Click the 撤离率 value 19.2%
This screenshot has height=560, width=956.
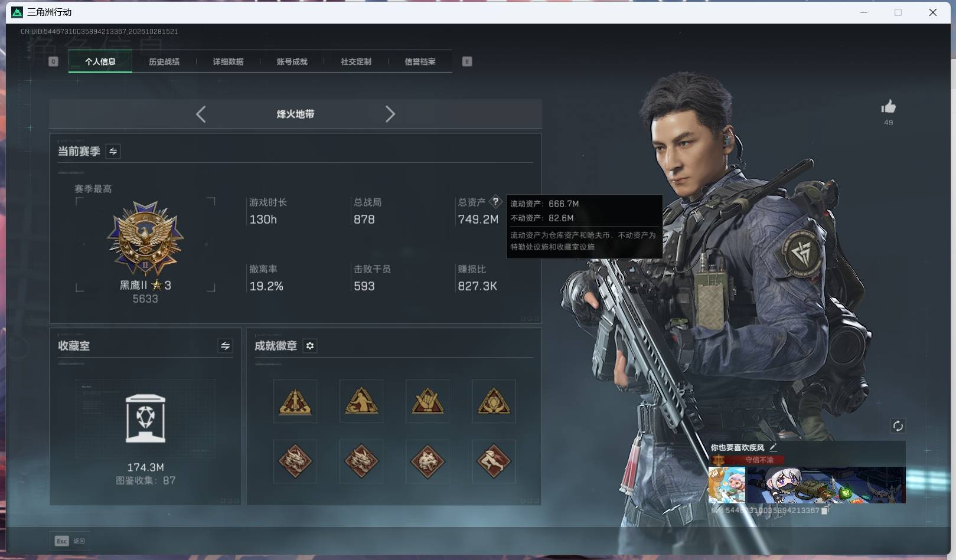(x=266, y=286)
